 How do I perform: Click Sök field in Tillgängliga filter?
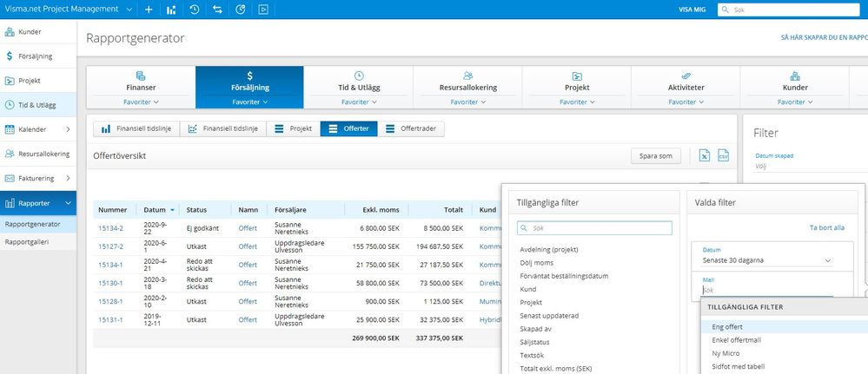[x=594, y=228]
